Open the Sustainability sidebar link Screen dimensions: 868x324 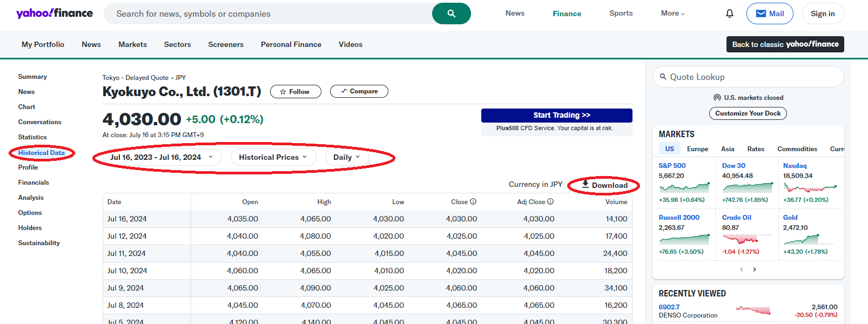click(x=39, y=243)
